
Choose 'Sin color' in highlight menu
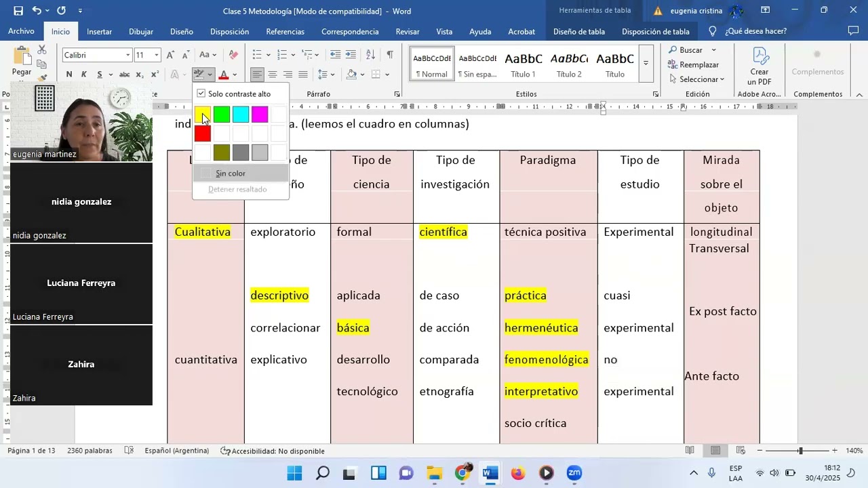tap(241, 174)
